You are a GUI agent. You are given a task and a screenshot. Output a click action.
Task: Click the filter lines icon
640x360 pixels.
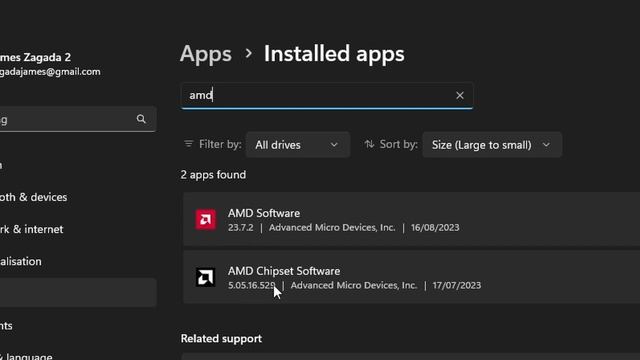(x=189, y=144)
